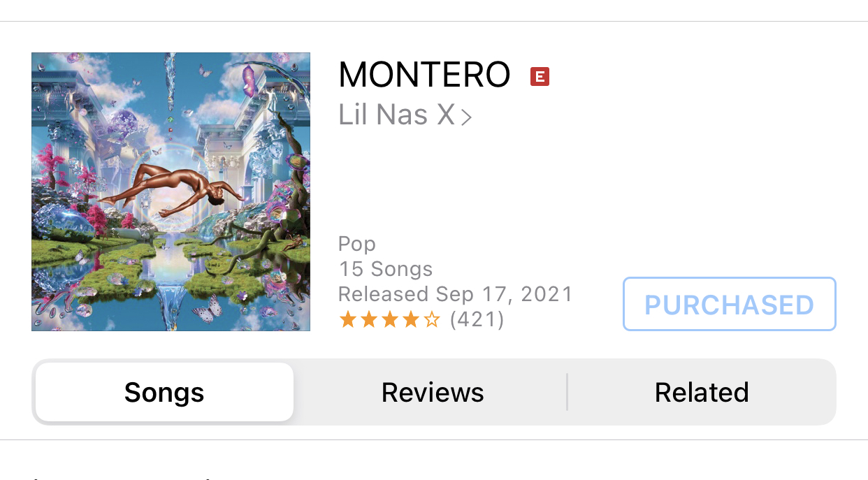The image size is (868, 480).
Task: Click the (421) ratings count
Action: point(477,319)
